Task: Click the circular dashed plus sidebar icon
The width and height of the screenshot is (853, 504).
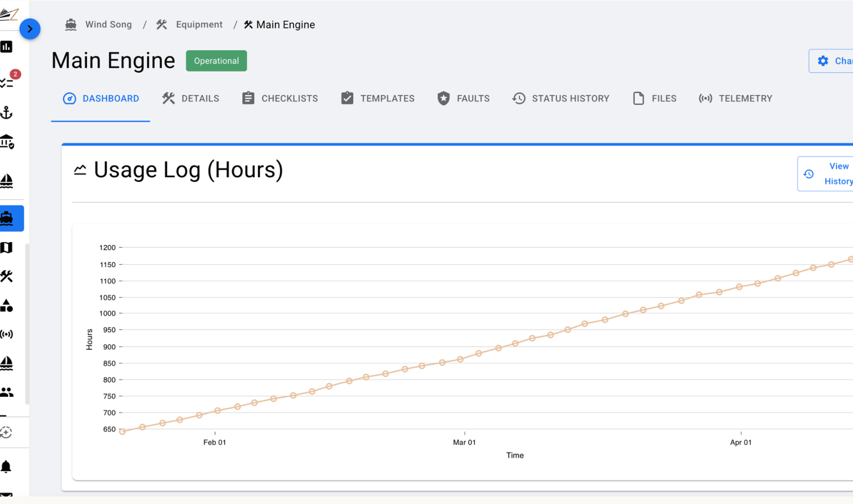Action: pyautogui.click(x=6, y=432)
